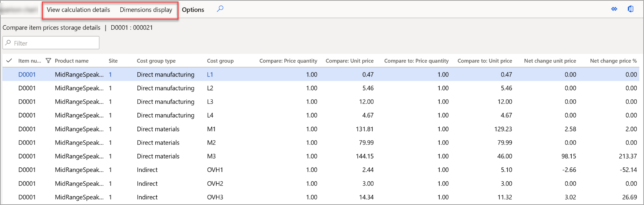Select the M3 cost group cell
Image resolution: width=644 pixels, height=205 pixels.
click(x=211, y=156)
